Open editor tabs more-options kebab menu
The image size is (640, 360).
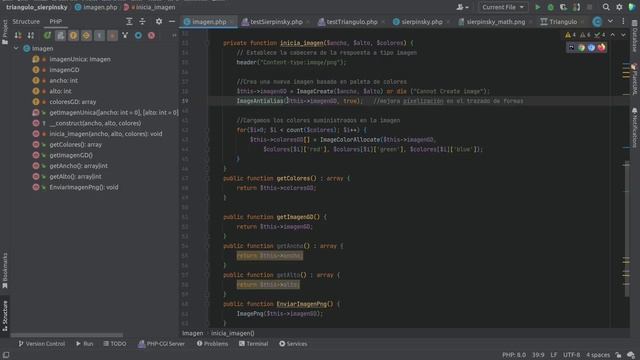(x=623, y=21)
